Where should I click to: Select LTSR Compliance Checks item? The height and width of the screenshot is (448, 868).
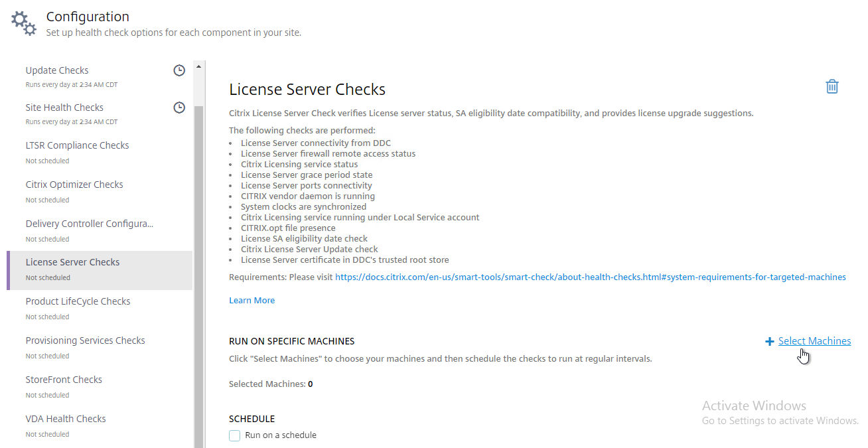(100, 152)
